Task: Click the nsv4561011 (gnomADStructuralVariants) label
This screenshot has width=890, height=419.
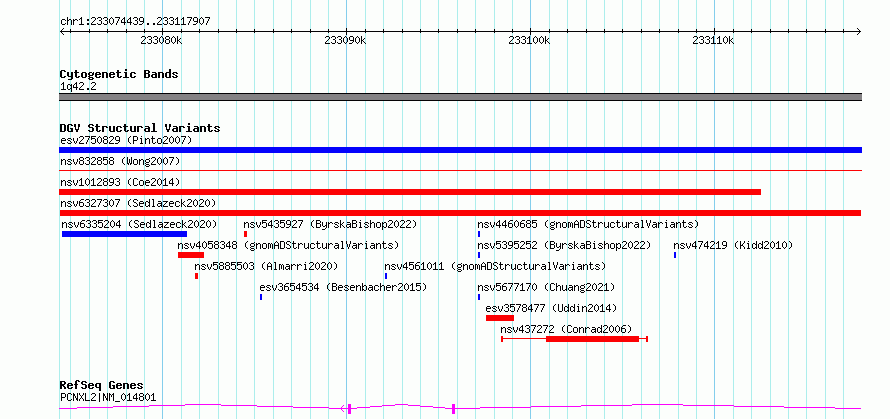Action: [495, 266]
